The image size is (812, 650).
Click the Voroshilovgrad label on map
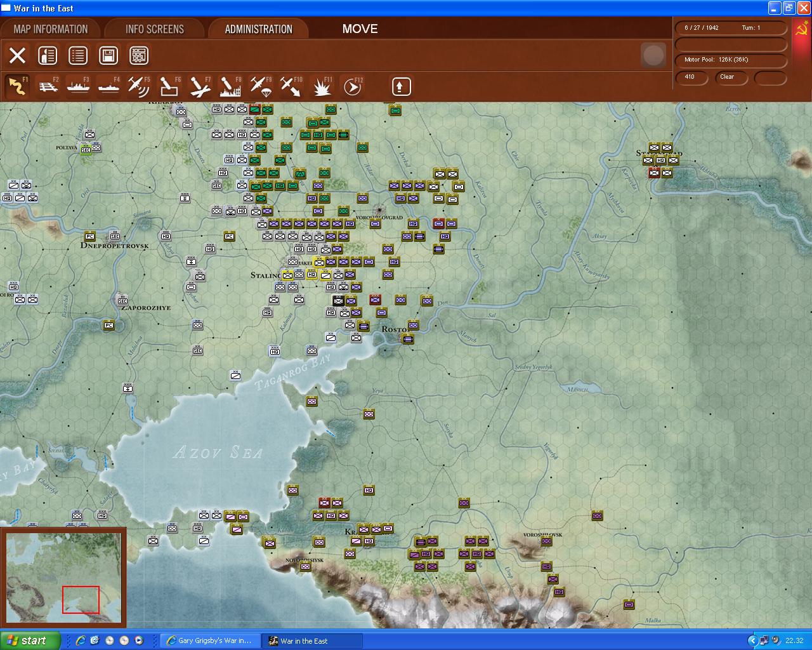click(x=379, y=218)
